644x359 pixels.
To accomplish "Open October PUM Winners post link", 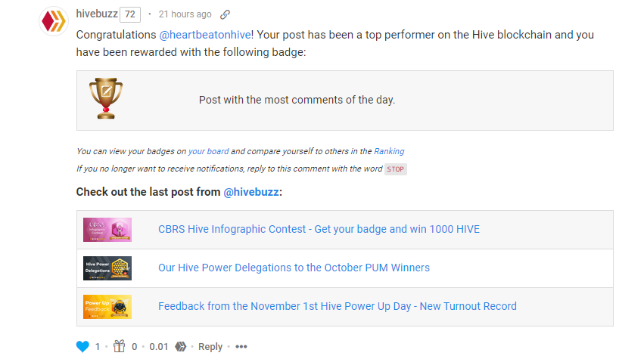I will tap(294, 268).
